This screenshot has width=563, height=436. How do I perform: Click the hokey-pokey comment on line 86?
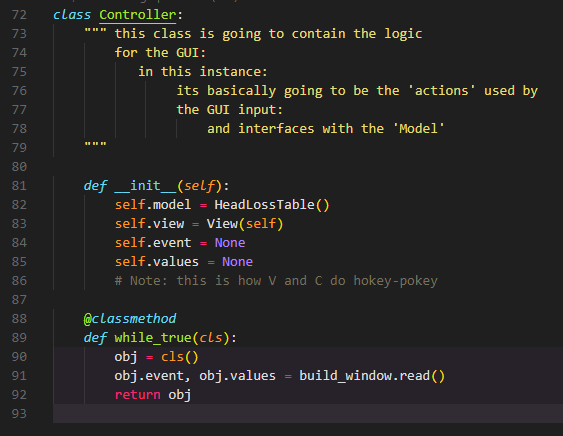click(276, 281)
